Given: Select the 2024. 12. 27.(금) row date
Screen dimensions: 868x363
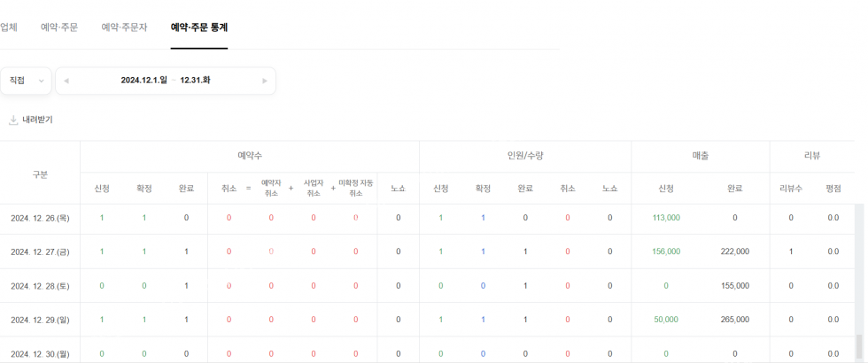Looking at the screenshot, I should (40, 251).
